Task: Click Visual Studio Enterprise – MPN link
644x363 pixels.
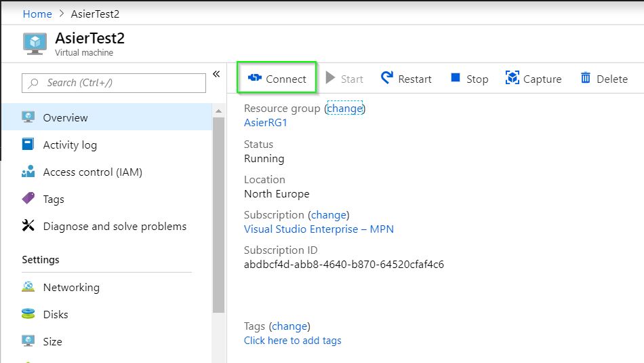Action: point(319,229)
